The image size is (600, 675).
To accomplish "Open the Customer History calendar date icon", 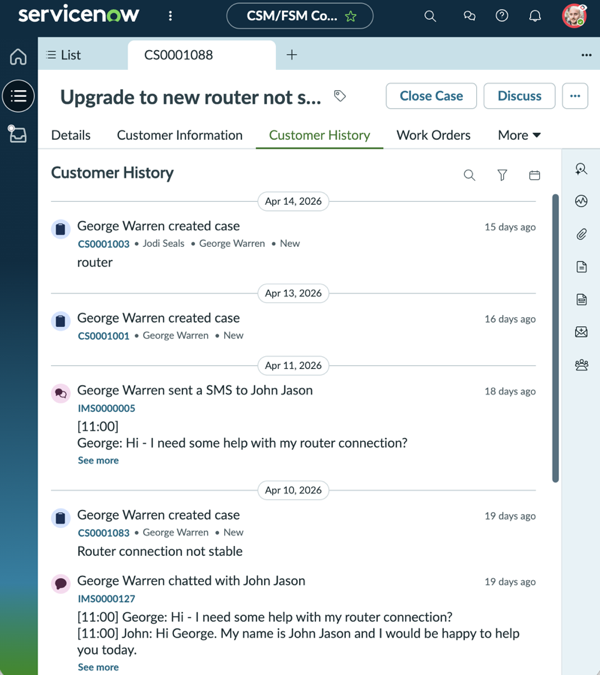I will (534, 175).
